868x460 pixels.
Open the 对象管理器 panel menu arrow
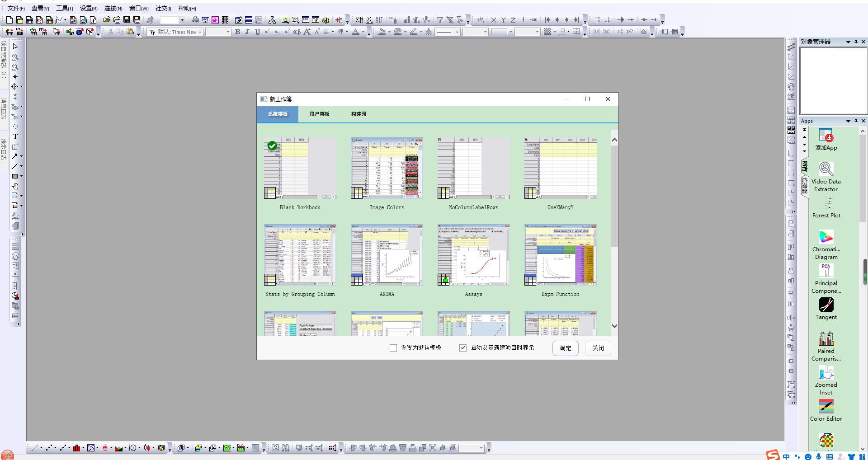(x=848, y=42)
